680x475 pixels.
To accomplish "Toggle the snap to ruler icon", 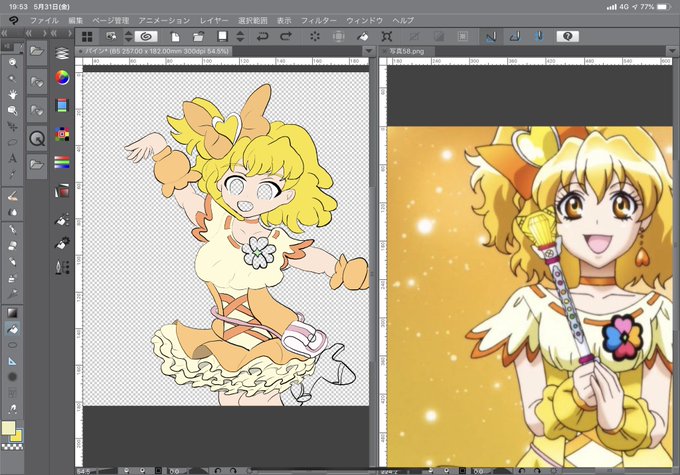I will (490, 36).
